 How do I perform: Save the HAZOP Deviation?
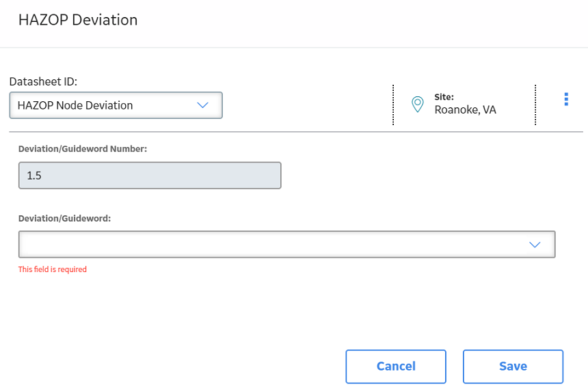pos(513,366)
